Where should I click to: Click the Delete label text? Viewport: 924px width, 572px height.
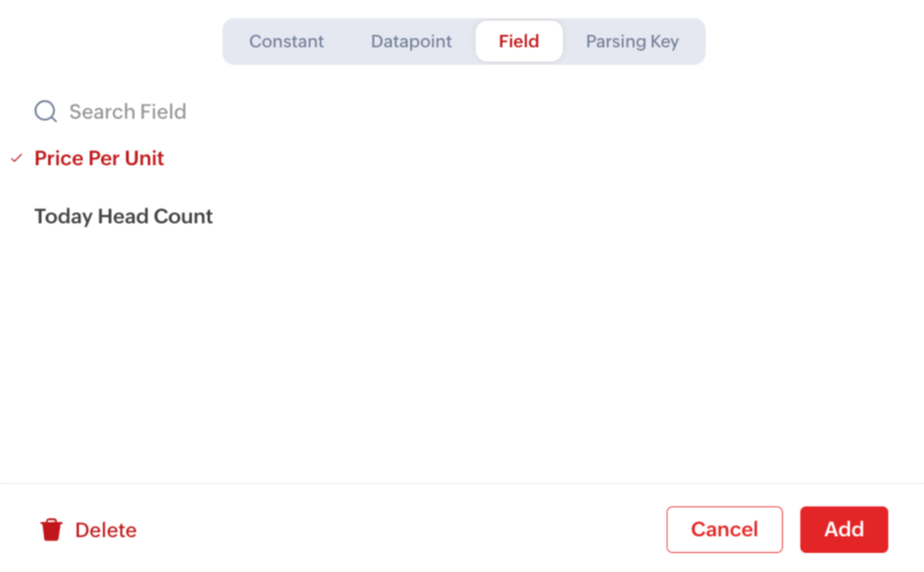[x=105, y=530]
